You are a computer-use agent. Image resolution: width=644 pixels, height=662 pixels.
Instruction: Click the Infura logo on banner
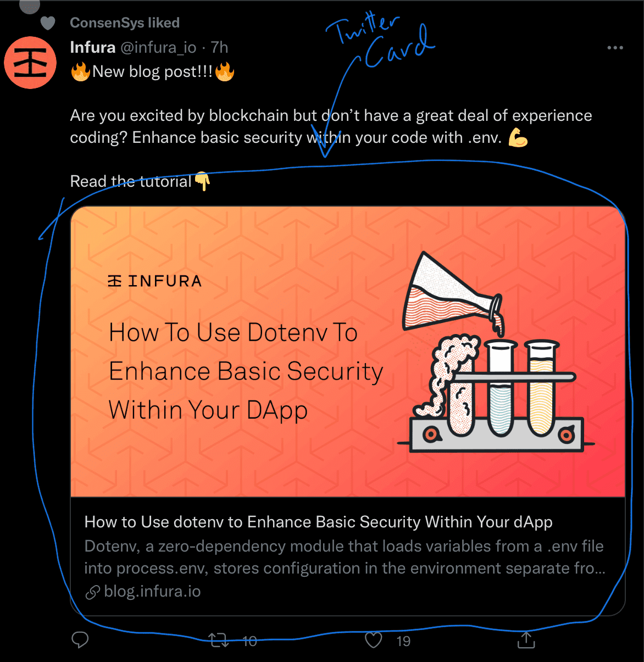(x=155, y=281)
